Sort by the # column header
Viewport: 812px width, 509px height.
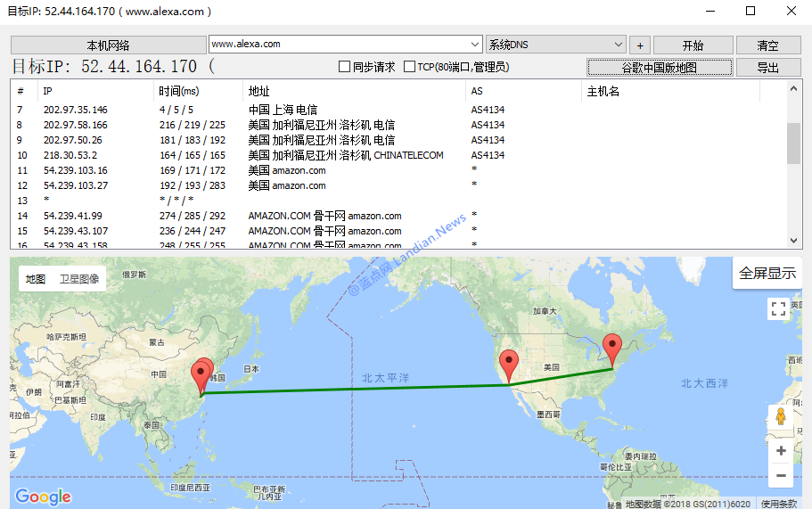pyautogui.click(x=24, y=91)
